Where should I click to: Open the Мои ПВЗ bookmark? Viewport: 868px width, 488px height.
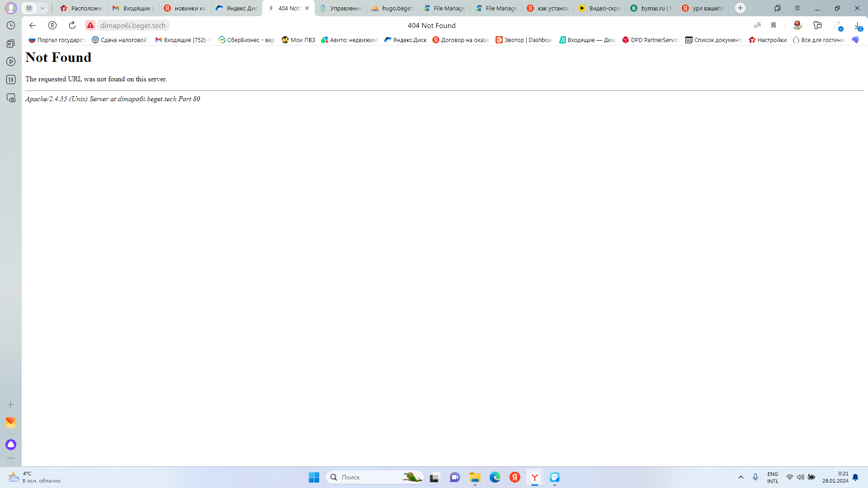[298, 40]
